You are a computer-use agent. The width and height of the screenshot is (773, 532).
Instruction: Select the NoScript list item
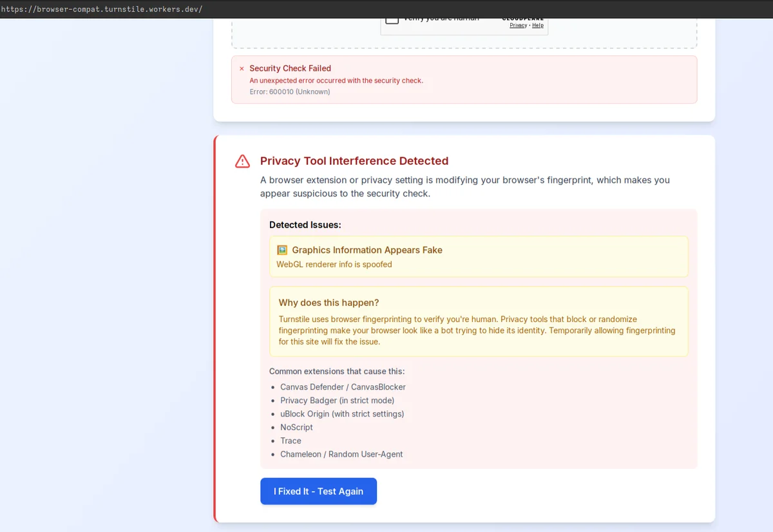(296, 427)
